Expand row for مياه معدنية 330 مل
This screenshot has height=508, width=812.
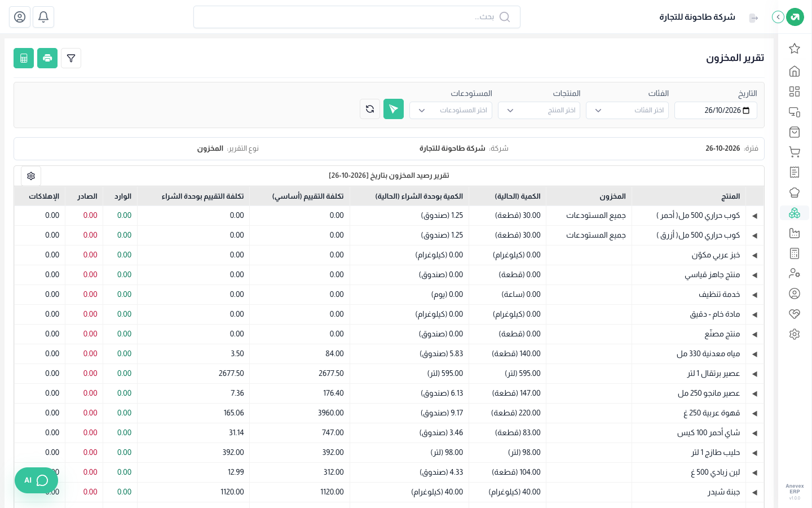[x=754, y=354]
